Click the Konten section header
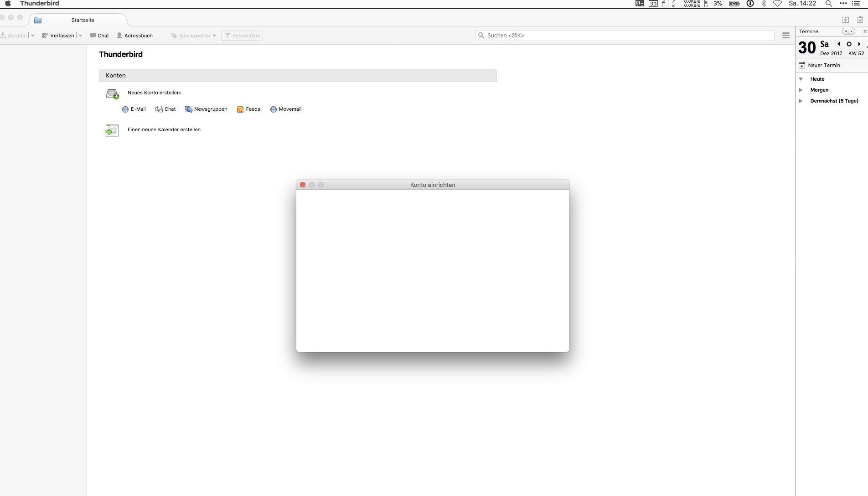Viewport: 868px width, 496px height. 298,76
